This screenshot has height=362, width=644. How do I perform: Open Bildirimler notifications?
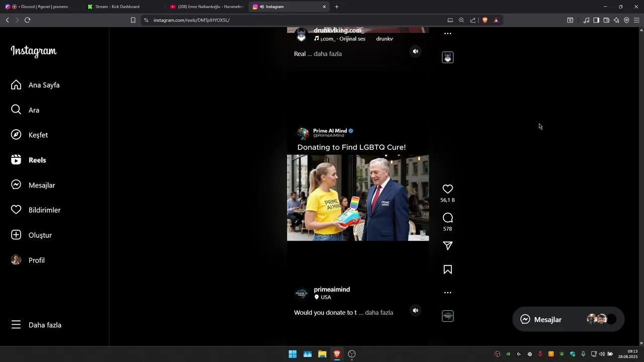click(36, 210)
